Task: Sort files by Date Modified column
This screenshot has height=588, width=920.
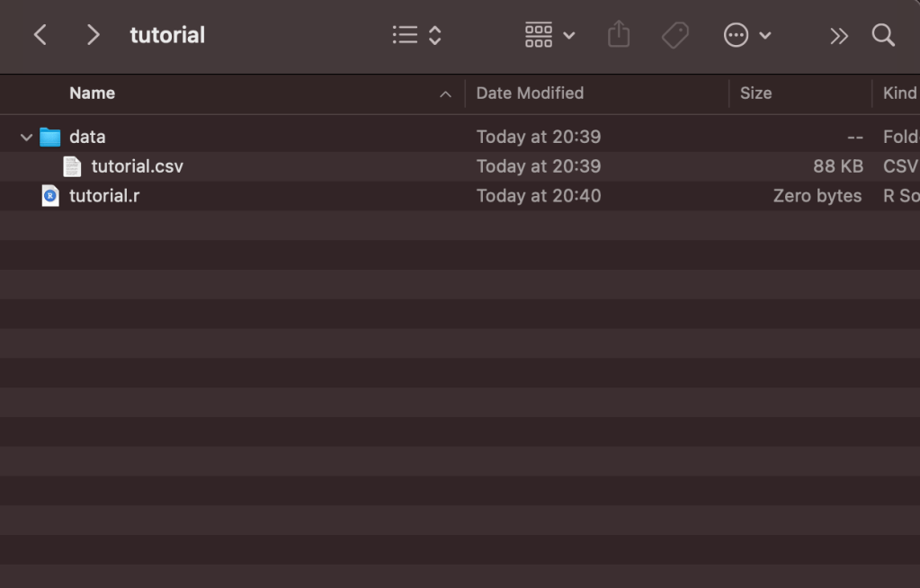Action: 530,94
